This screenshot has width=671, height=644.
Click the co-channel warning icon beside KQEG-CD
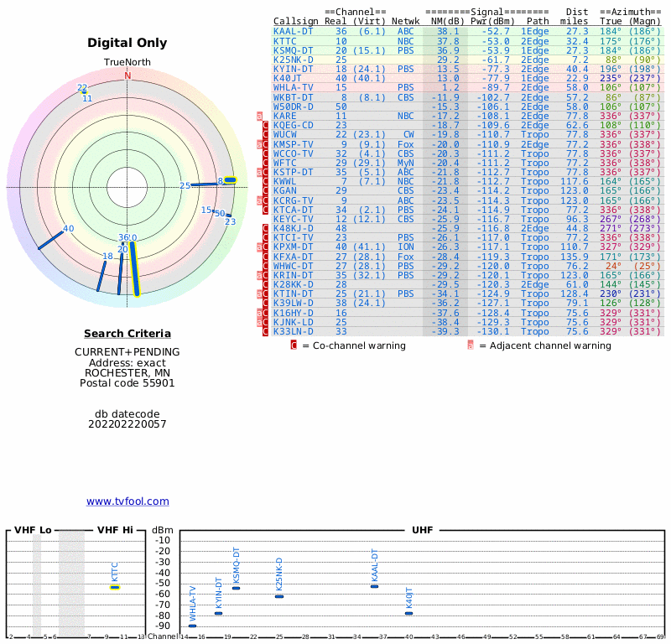coord(265,126)
